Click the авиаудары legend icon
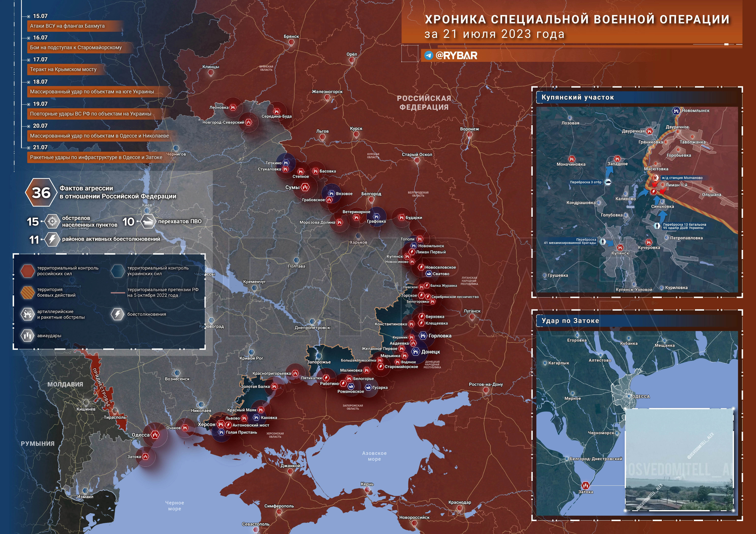Viewport: 756px width, 534px height. pyautogui.click(x=28, y=336)
